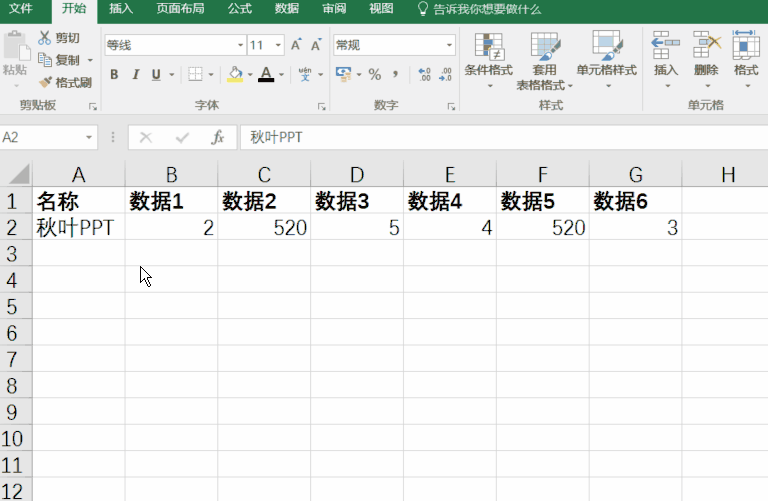Click the Delete cells (删除) icon
The height and width of the screenshot is (501, 768).
click(706, 45)
